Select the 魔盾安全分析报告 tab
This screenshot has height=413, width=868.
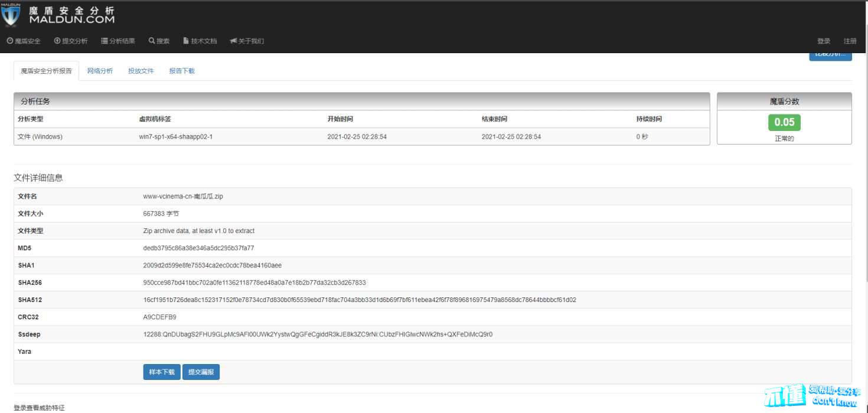46,71
